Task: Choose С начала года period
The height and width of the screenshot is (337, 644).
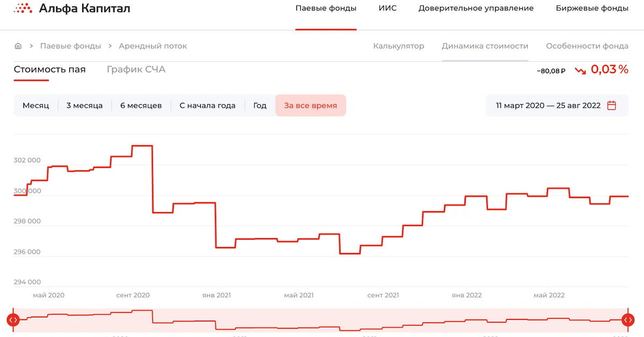Action: [x=207, y=105]
